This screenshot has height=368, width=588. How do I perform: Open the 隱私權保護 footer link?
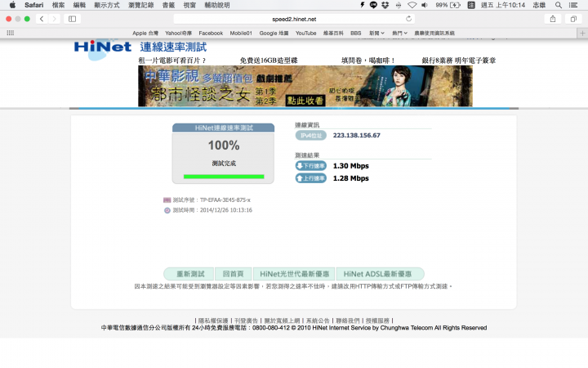tap(213, 321)
